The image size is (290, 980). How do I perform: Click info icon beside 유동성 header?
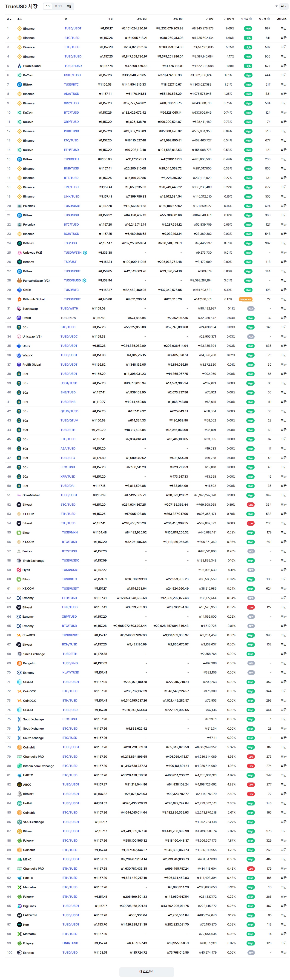(269, 19)
